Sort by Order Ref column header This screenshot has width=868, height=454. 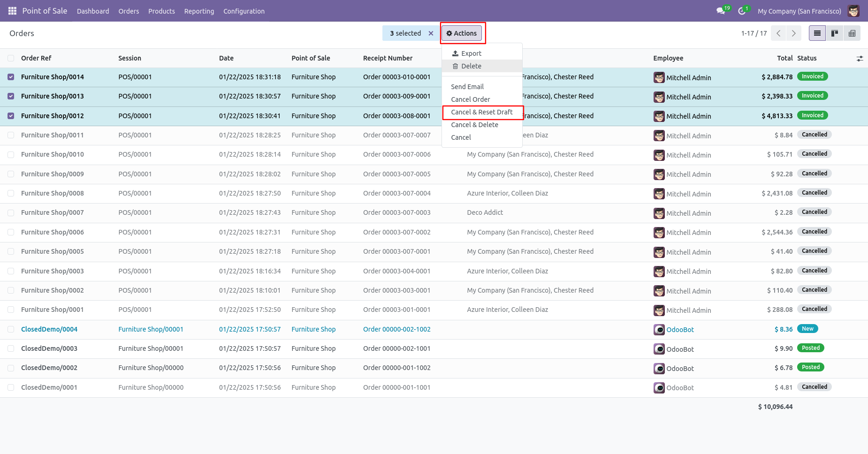(x=36, y=58)
